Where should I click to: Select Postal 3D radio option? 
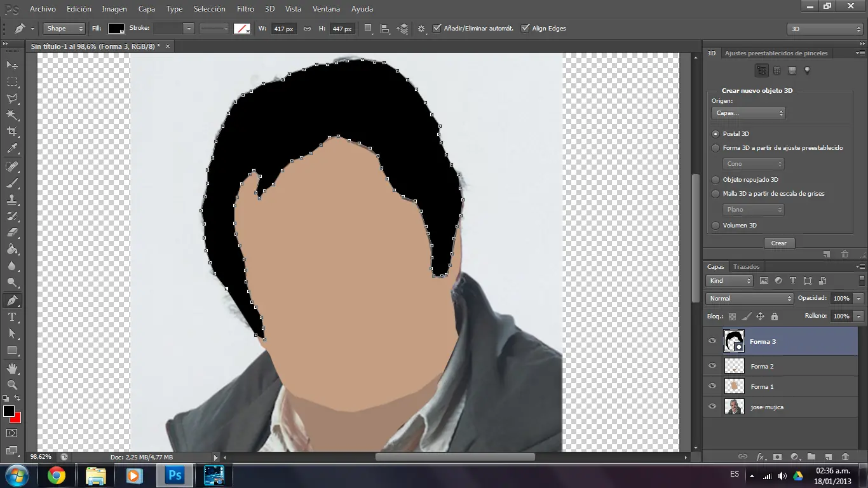(715, 134)
